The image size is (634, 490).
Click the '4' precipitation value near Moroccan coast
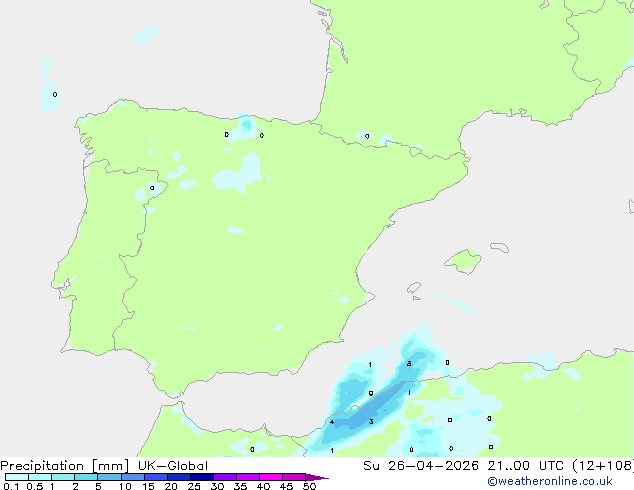tap(332, 422)
